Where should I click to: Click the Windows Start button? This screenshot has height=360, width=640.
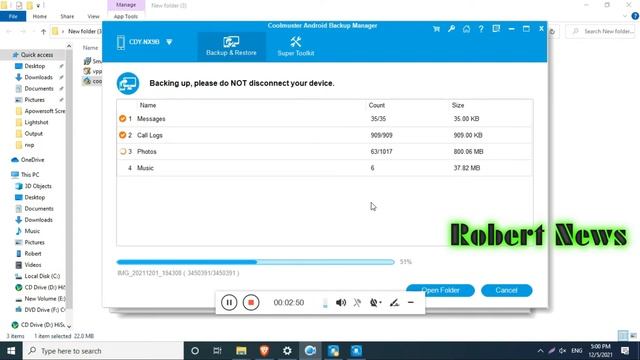11,351
